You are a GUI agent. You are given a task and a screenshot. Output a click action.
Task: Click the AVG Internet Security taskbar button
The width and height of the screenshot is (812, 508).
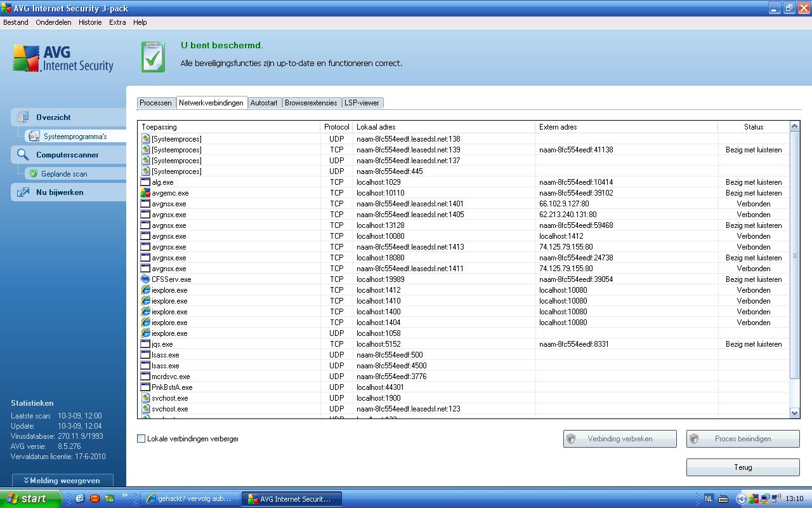pyautogui.click(x=292, y=498)
